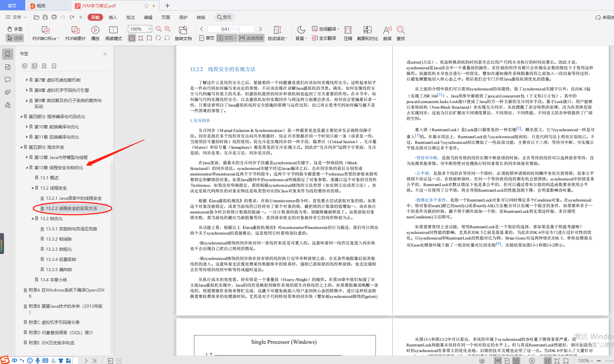614x364 pixels.
Task: Fit the page to window
Action: (x=141, y=38)
